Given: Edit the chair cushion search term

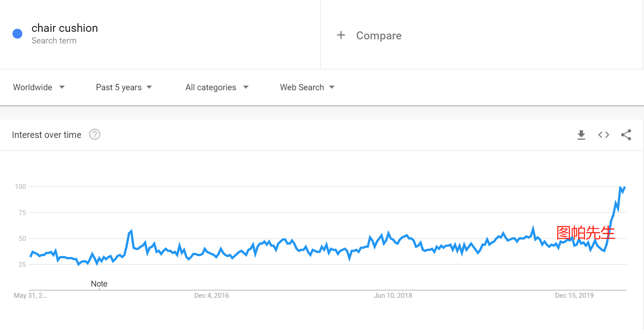Looking at the screenshot, I should 65,28.
